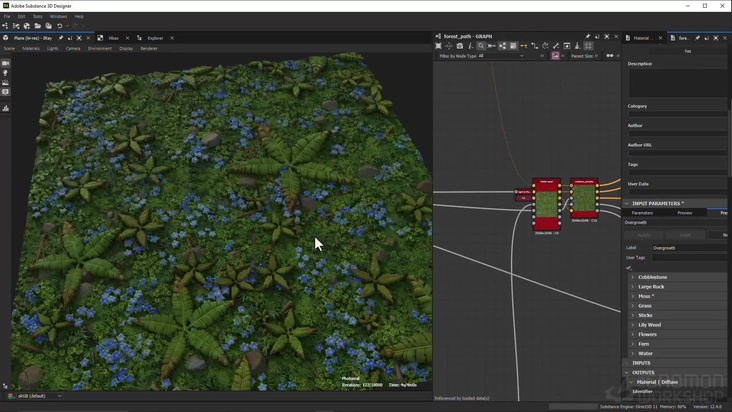This screenshot has height=412, width=732.
Task: Toggle the node link display icon in graph toolbar
Action: point(523,46)
